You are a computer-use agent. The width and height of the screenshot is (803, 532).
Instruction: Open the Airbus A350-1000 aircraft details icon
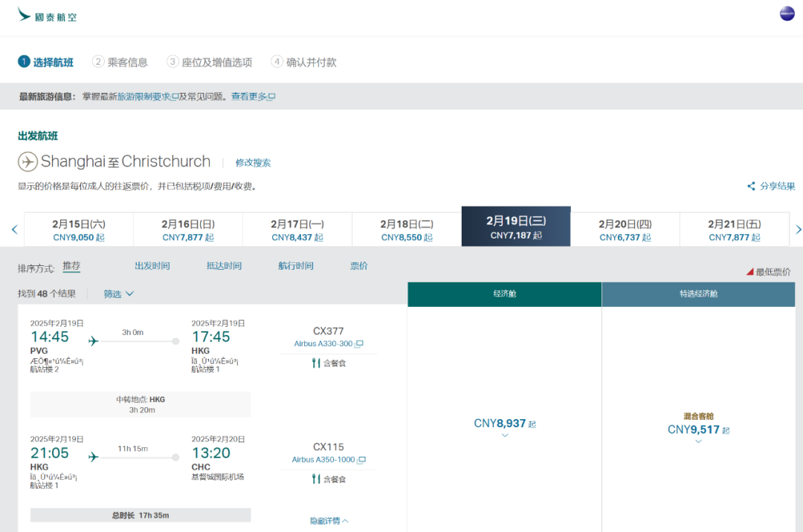pos(361,459)
